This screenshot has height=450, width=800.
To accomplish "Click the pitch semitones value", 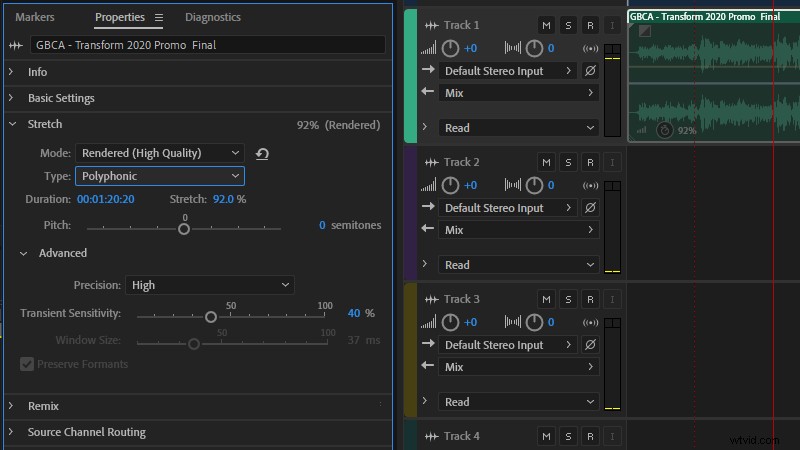I will pos(322,225).
